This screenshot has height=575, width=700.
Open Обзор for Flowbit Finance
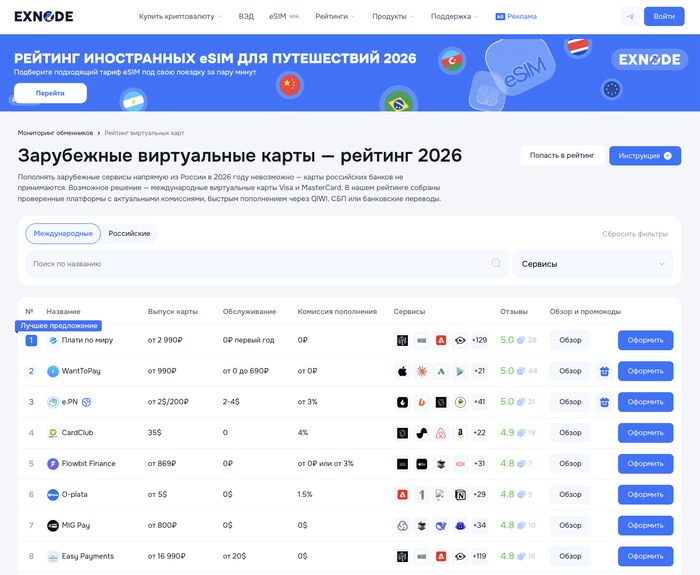tap(570, 464)
